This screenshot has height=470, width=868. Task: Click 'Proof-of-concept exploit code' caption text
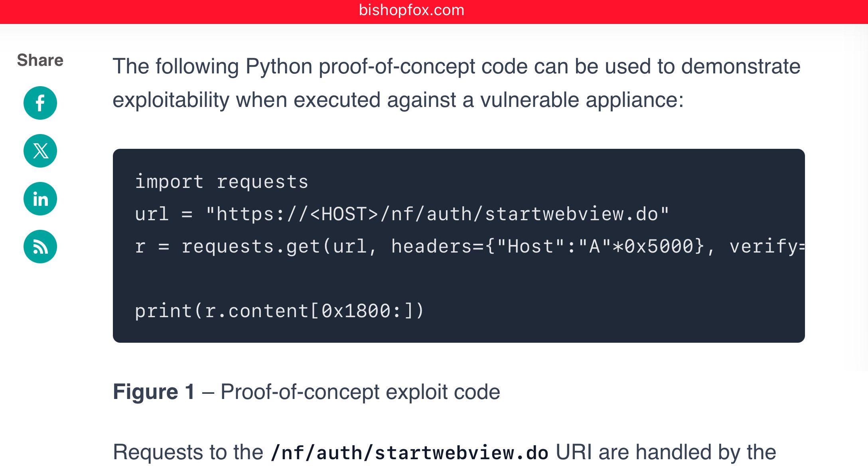(360, 392)
